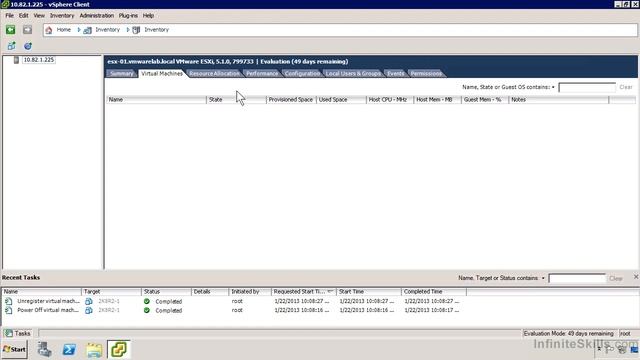The image size is (640, 360).
Task: Toggle sort on Requested Start Time column
Action: 304,291
